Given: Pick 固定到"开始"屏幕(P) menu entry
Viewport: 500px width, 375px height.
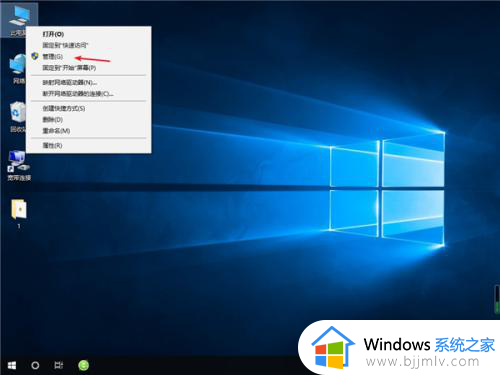Looking at the screenshot, I should point(88,68).
